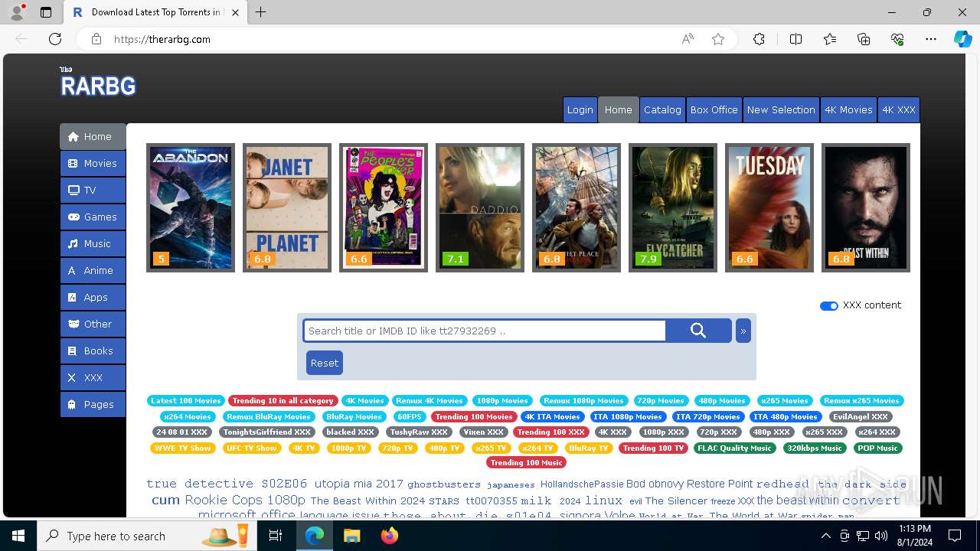Click the Windows taskbar search box
Screen dimensions: 980x551
pos(145,536)
